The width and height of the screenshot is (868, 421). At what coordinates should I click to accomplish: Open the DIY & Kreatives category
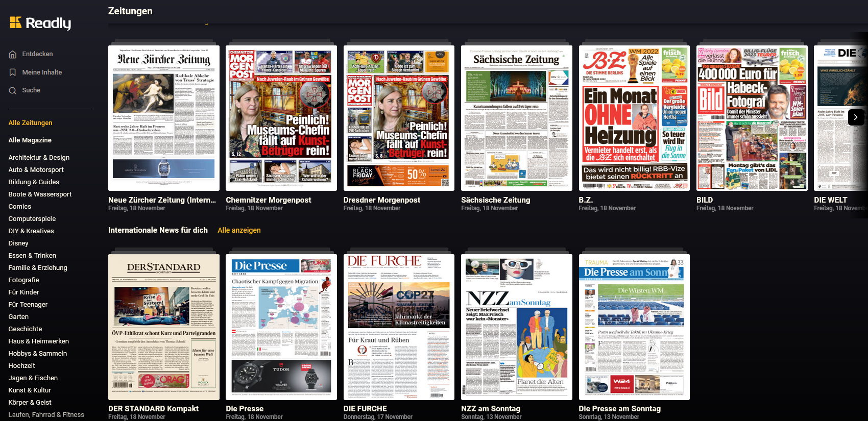(31, 231)
